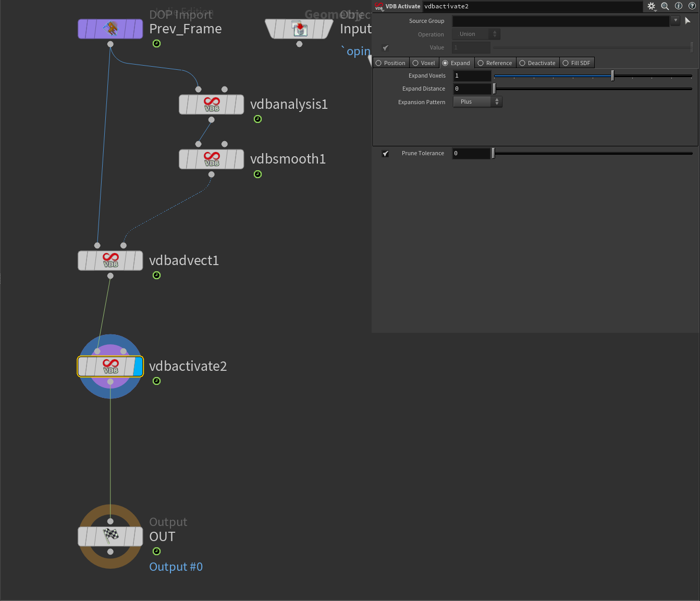Click time-dependent badge under vdbsmooth1
This screenshot has height=601, width=700.
click(257, 174)
